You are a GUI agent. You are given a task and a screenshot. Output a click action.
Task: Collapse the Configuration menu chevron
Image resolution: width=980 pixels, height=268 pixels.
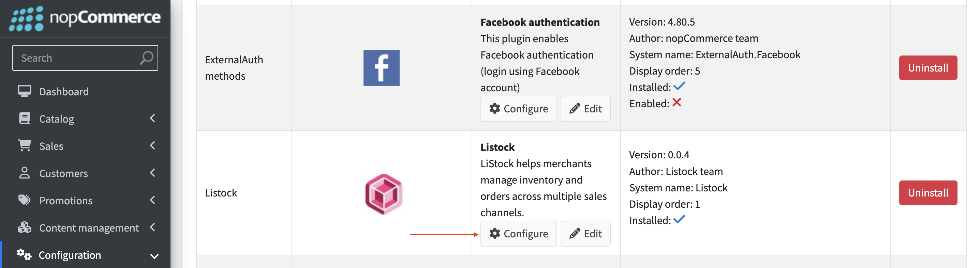tap(154, 256)
